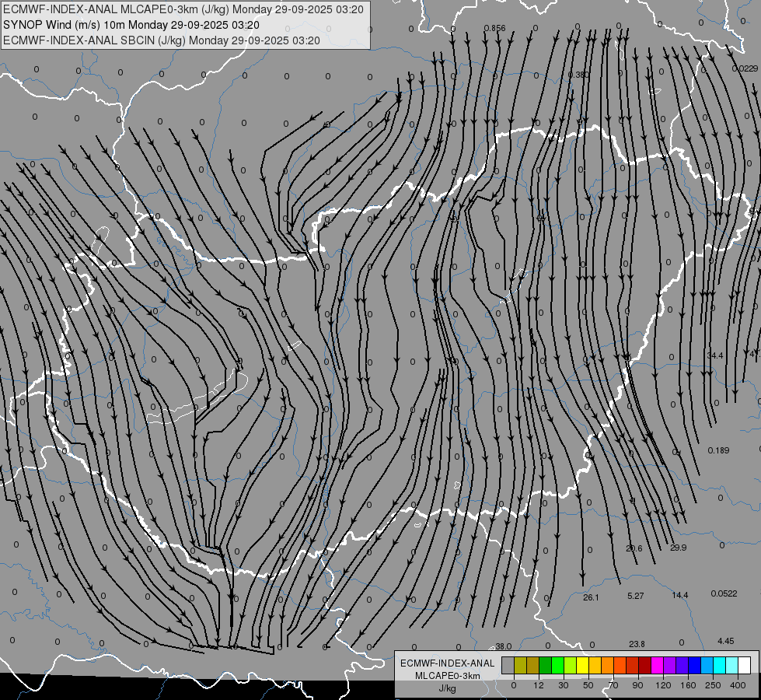Viewport: 761px width, 700px height.
Task: Click the pure blue legend swatch
Action: coord(695,665)
